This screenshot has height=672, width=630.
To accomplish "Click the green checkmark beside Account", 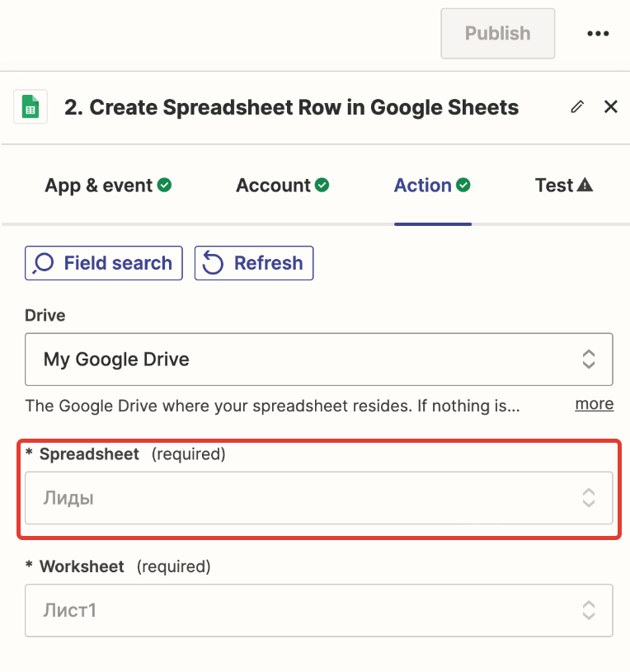I will pyautogui.click(x=322, y=186).
